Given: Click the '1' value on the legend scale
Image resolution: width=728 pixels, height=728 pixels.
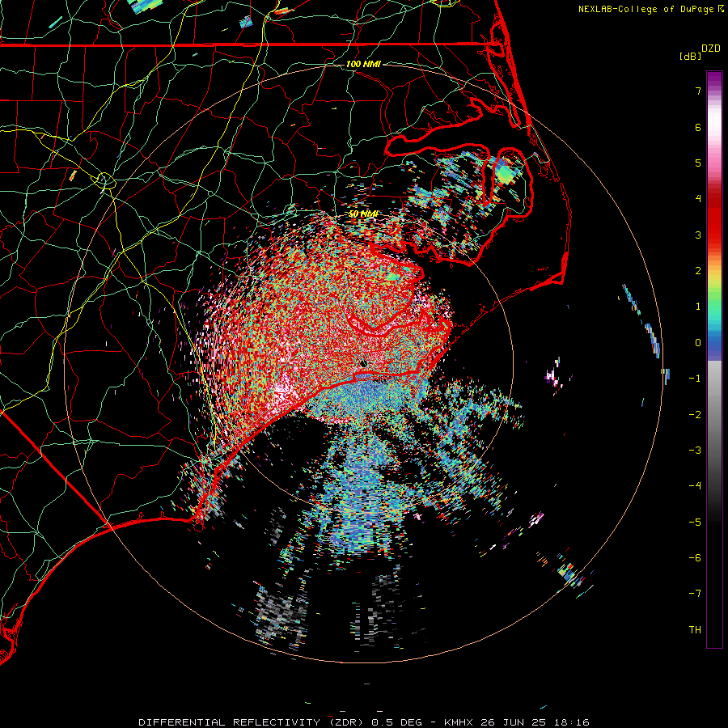Looking at the screenshot, I should (x=697, y=307).
